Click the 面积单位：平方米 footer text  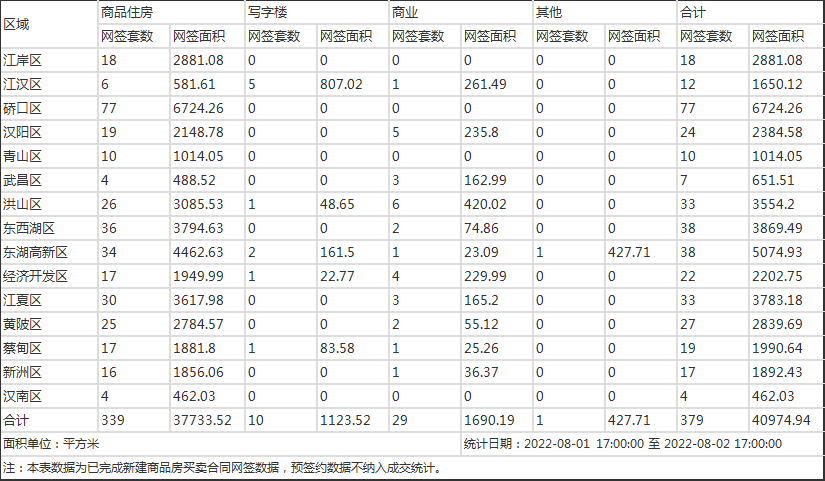(51, 444)
